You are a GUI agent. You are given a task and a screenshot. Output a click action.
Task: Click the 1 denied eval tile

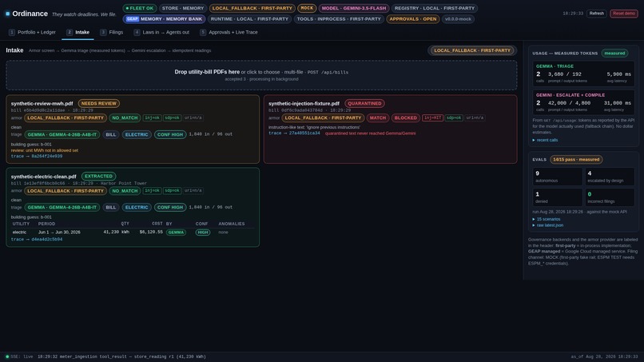tap(558, 197)
